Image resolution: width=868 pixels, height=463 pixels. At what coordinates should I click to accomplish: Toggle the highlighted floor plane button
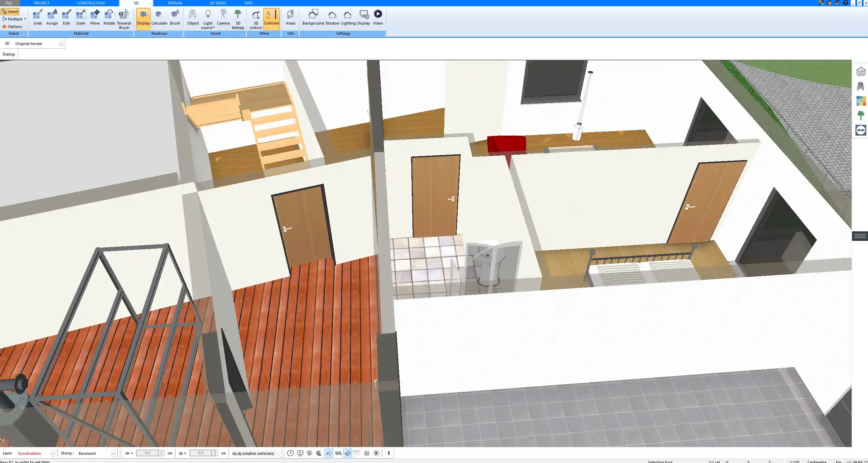tap(348, 453)
